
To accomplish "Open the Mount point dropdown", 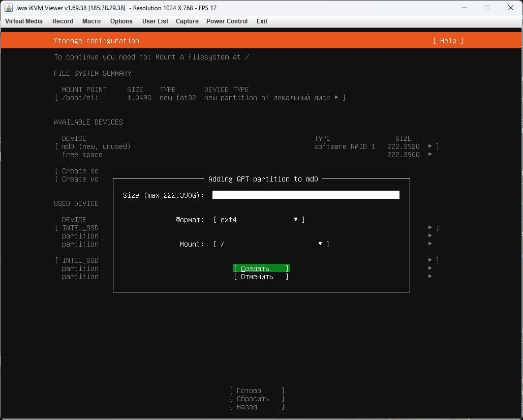I will click(271, 244).
